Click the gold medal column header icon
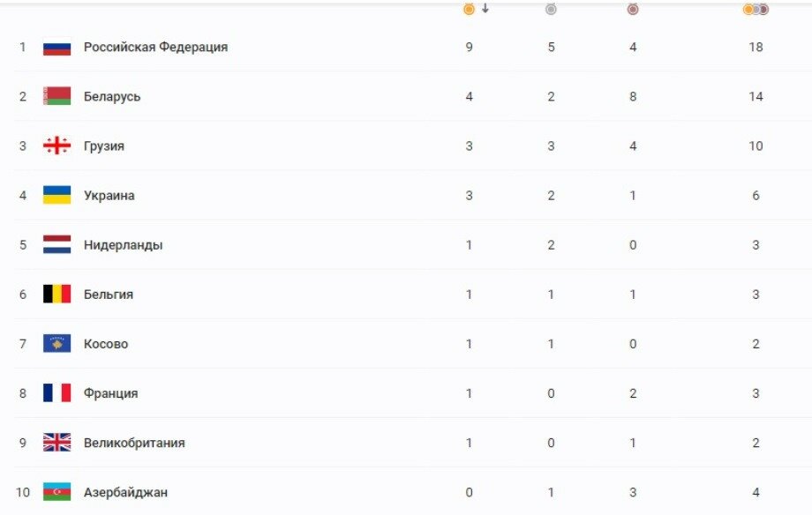This screenshot has height=515, width=812. [x=469, y=10]
